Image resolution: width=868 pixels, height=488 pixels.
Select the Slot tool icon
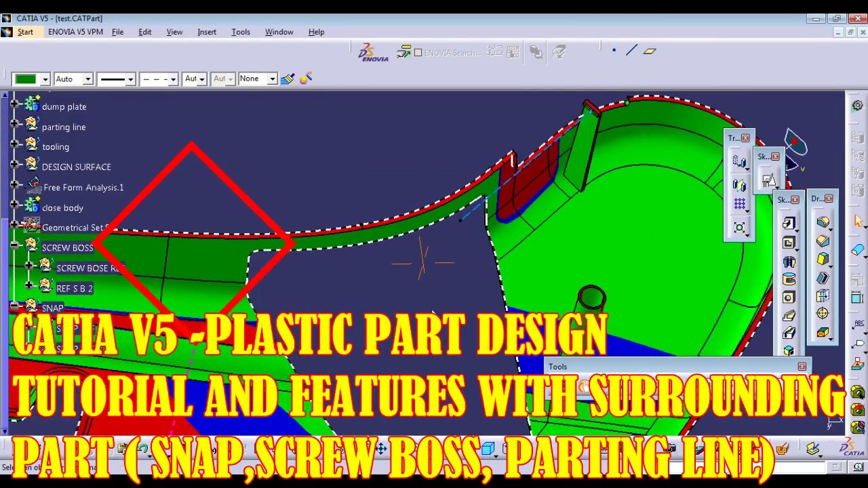[788, 333]
